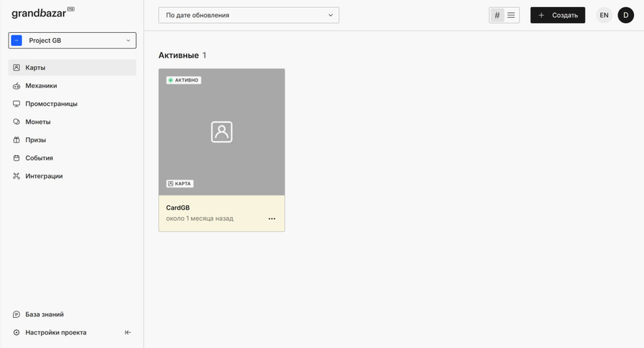Screen dimensions: 644x348
Task: Click the Призы gift icon
Action: (16, 140)
